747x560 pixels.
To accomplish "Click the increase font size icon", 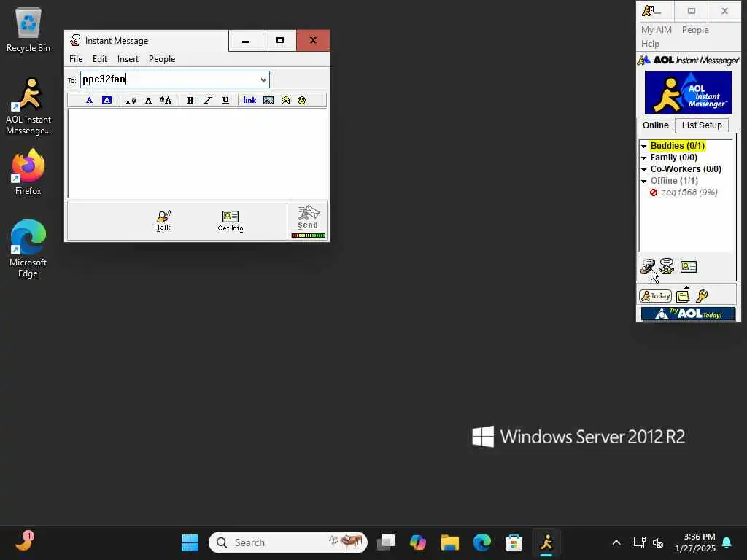I will point(166,100).
